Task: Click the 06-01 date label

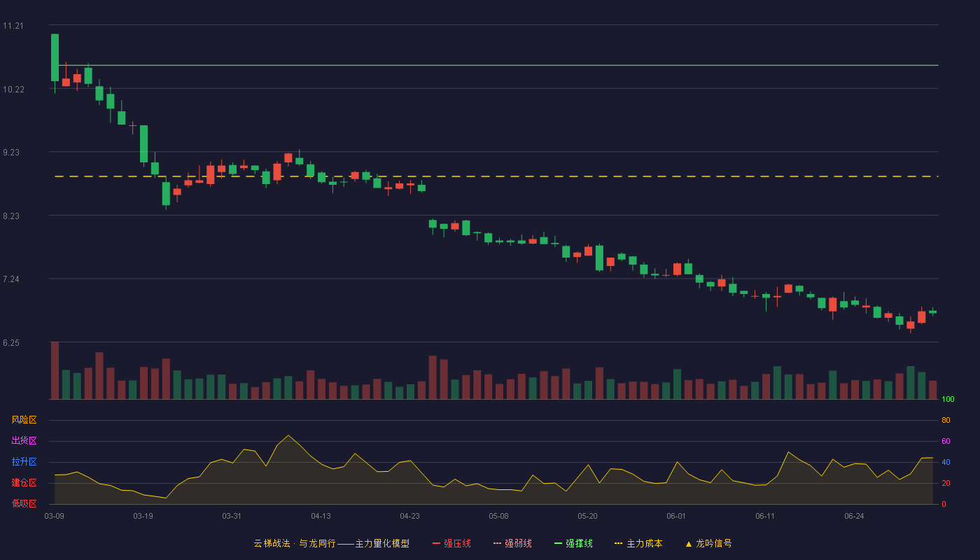Action: pyautogui.click(x=676, y=516)
